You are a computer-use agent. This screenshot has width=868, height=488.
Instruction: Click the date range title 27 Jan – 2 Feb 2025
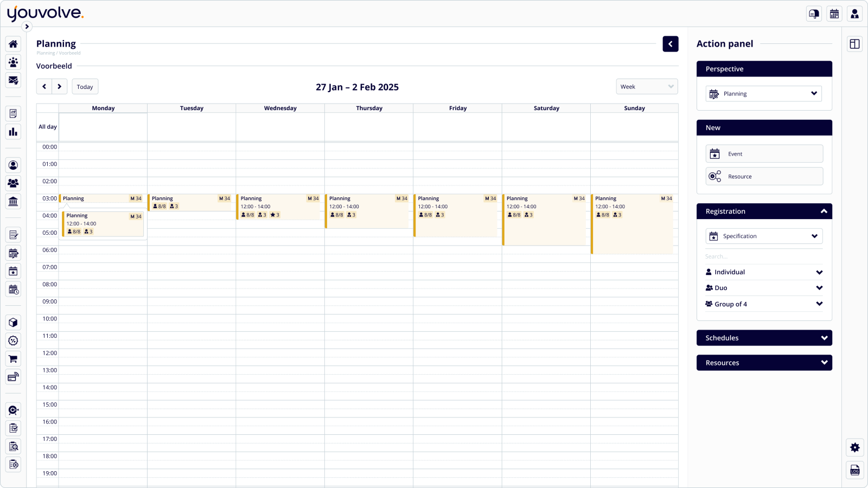[x=357, y=87]
